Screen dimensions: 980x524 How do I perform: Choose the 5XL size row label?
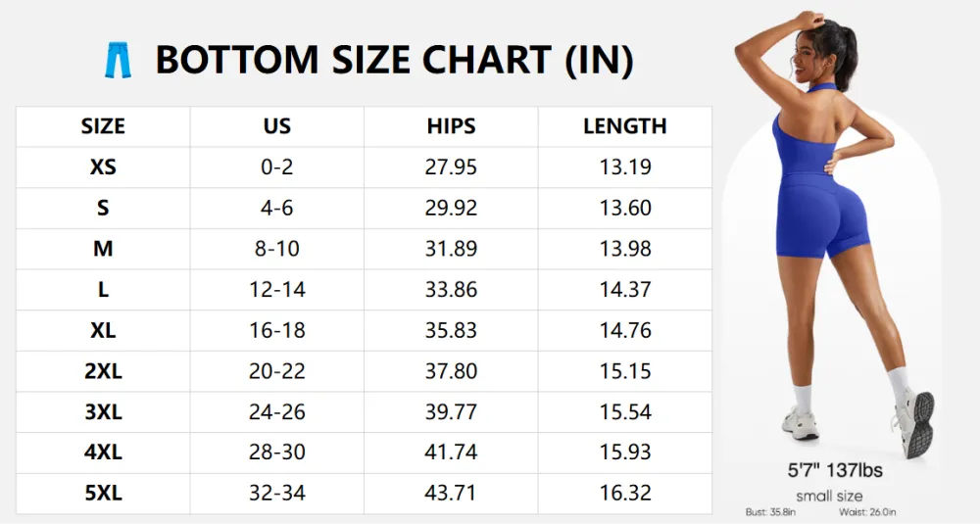(103, 494)
